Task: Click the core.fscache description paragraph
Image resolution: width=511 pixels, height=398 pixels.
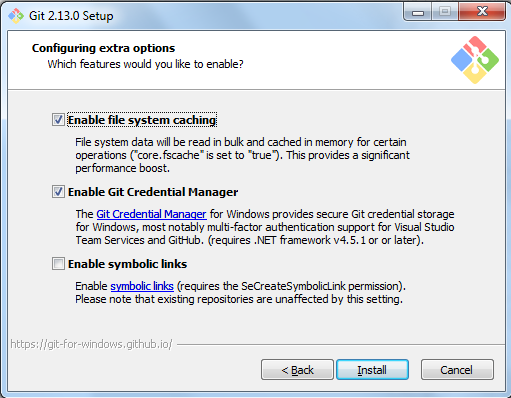Action: 242,155
